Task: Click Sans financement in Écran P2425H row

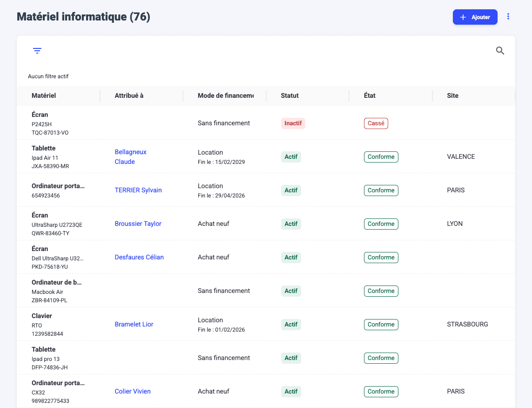Action: pyautogui.click(x=223, y=123)
